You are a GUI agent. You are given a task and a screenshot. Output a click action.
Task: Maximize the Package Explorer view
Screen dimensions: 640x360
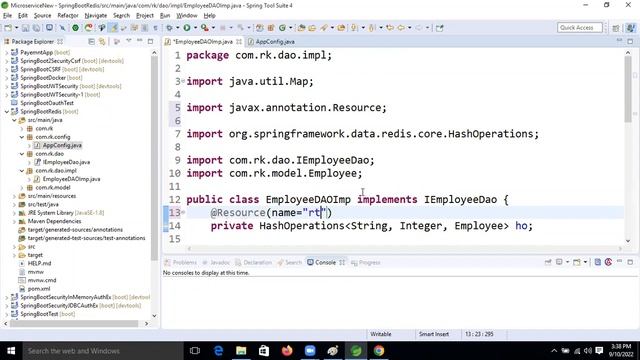click(150, 42)
